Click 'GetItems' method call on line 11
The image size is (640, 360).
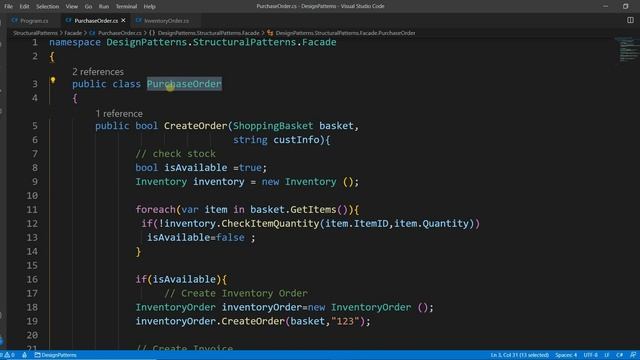[313, 210]
